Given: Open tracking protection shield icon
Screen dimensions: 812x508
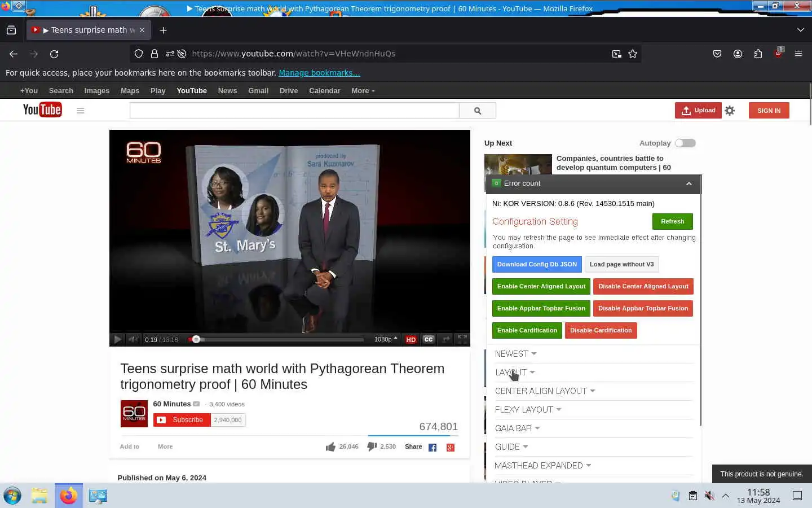Looking at the screenshot, I should coord(139,54).
